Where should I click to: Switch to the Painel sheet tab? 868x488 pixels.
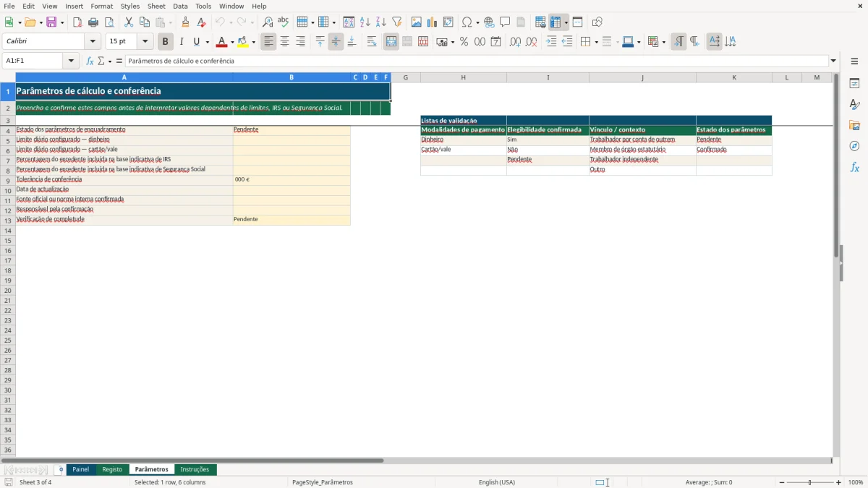(x=81, y=469)
